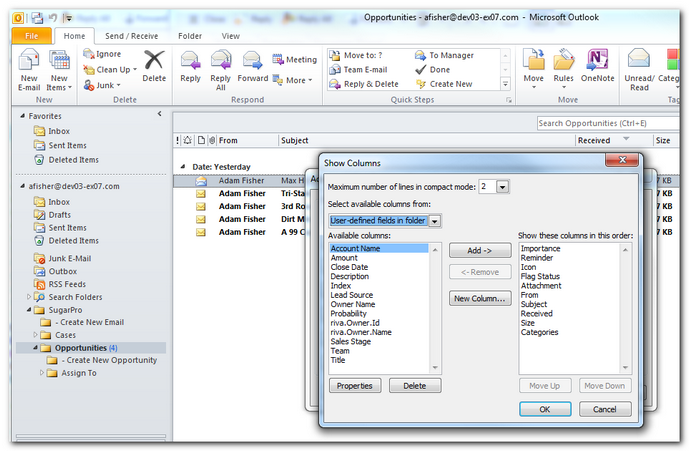Select the Create New Email folder
Screen dimensions: 689x451
pyautogui.click(x=90, y=322)
